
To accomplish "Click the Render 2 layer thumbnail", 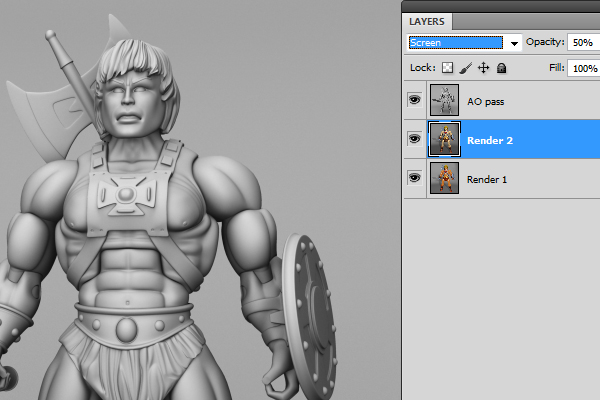I will tap(444, 140).
